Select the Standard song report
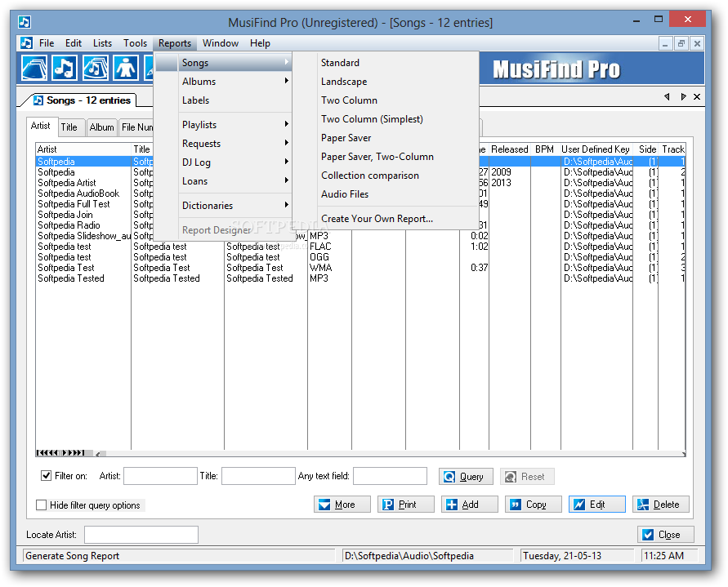 (x=340, y=63)
